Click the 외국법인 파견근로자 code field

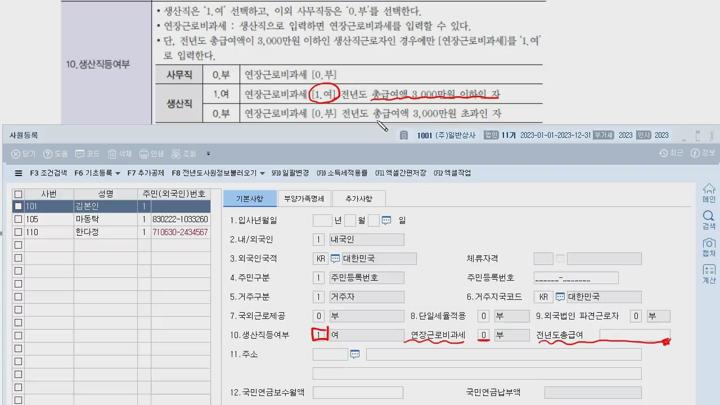[x=636, y=316]
